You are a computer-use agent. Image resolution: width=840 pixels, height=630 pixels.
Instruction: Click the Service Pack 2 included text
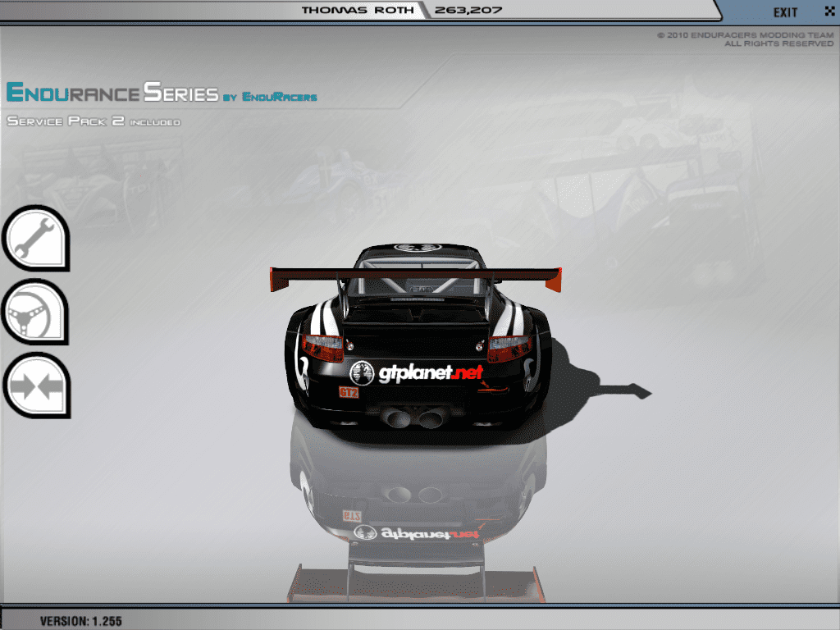click(x=94, y=121)
